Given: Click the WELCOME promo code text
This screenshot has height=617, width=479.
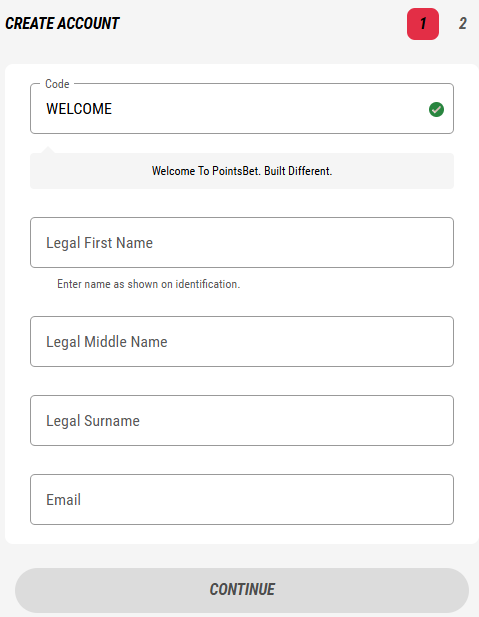Looking at the screenshot, I should click(x=79, y=109).
